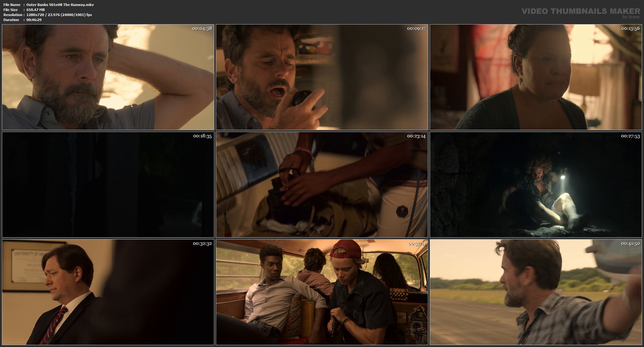Click the dark frame at 00:18:35
The image size is (644, 347).
108,185
